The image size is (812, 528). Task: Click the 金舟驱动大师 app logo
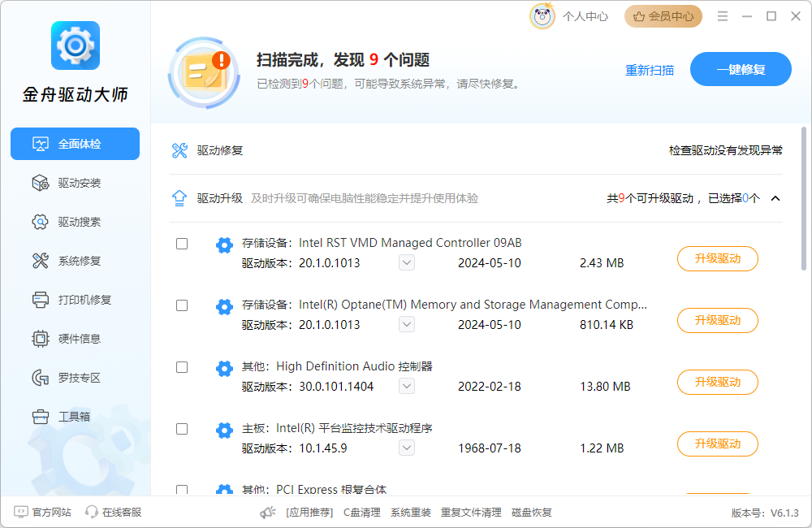[x=75, y=45]
